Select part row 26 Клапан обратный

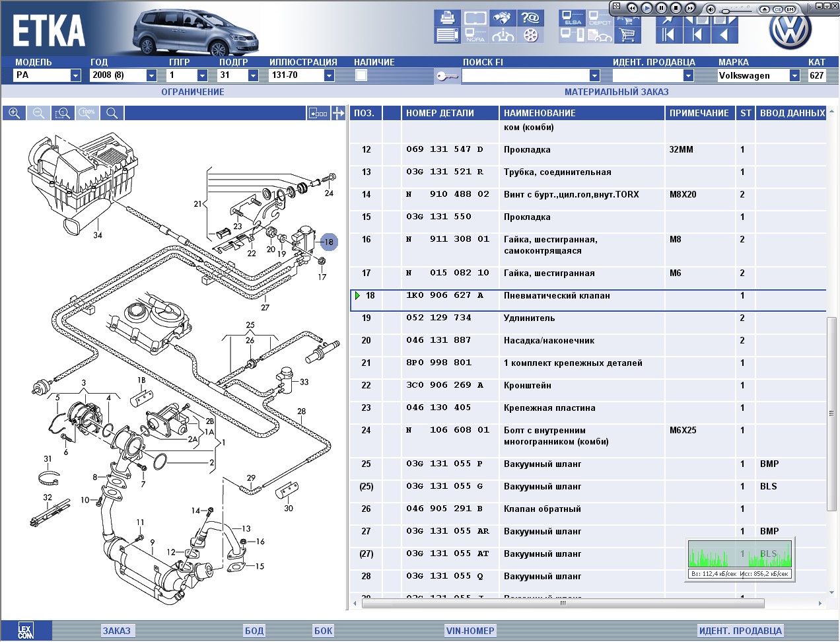(x=542, y=509)
